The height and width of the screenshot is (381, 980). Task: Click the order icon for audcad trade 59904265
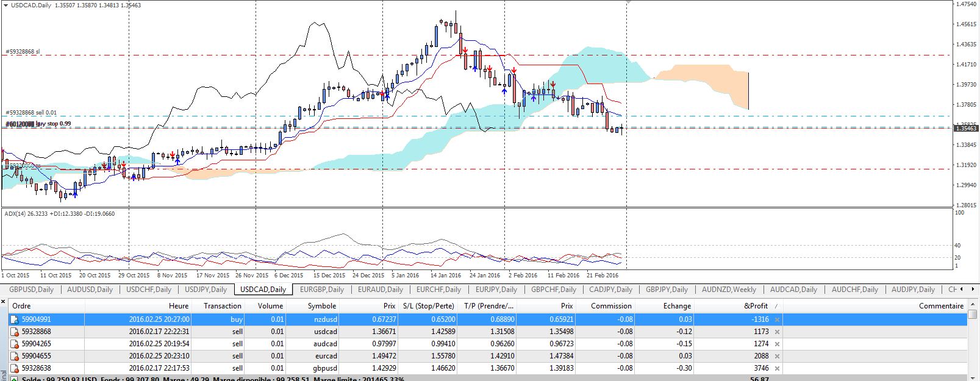(x=14, y=344)
